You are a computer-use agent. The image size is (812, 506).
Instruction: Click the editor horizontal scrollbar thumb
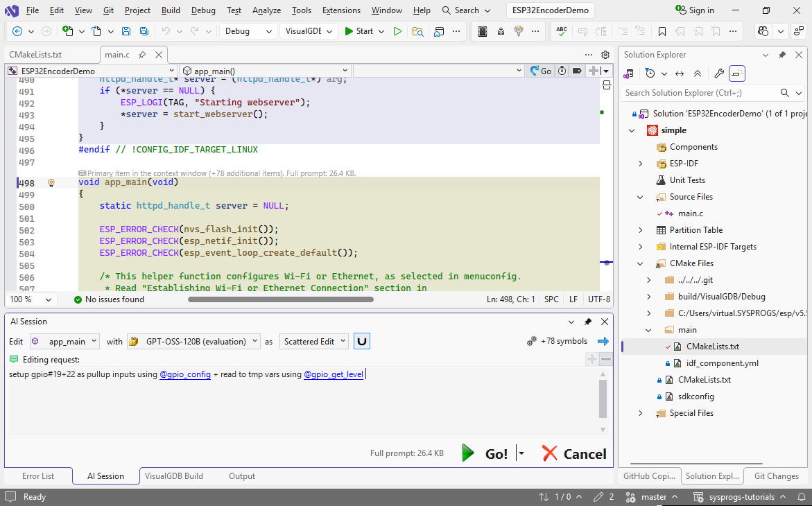(280, 299)
